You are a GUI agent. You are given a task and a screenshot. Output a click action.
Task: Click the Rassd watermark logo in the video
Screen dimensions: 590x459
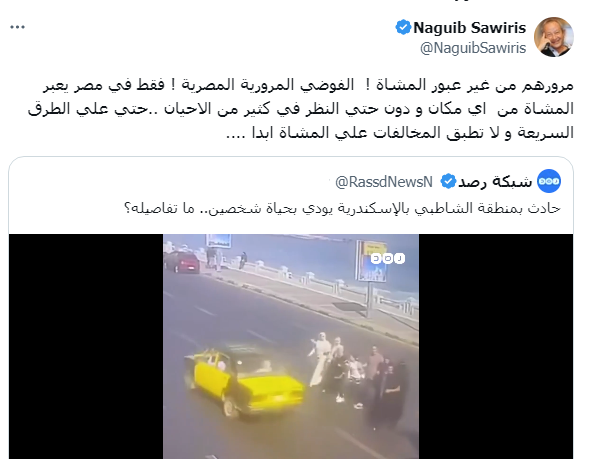pos(388,258)
